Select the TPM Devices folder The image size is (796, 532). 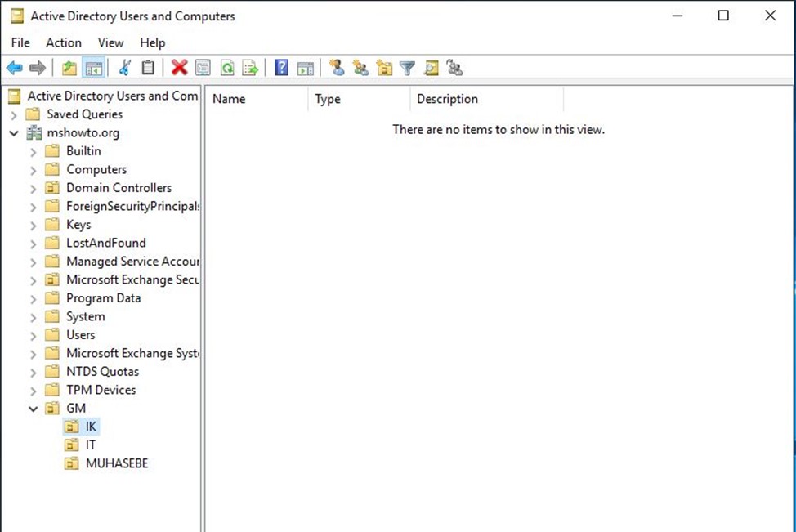click(101, 390)
